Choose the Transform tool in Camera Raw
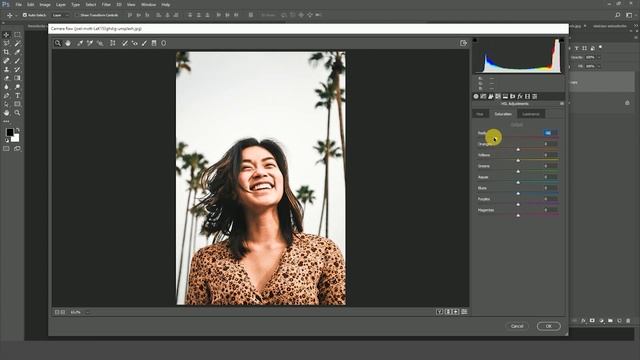The height and width of the screenshot is (360, 640). point(113,43)
